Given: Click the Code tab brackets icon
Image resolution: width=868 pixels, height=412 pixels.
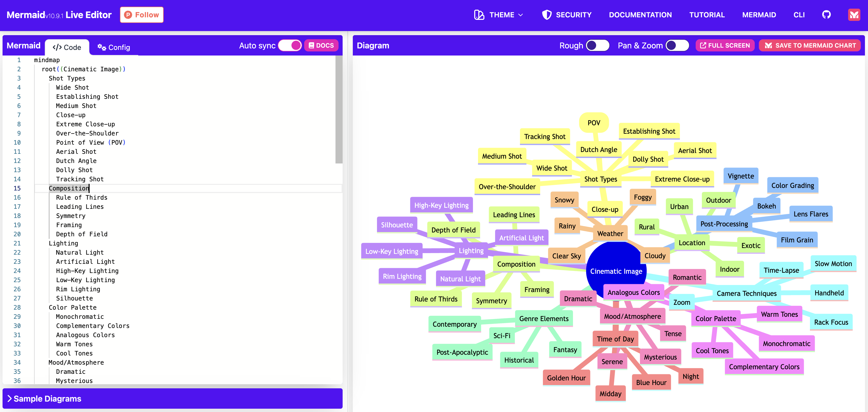Looking at the screenshot, I should [57, 47].
